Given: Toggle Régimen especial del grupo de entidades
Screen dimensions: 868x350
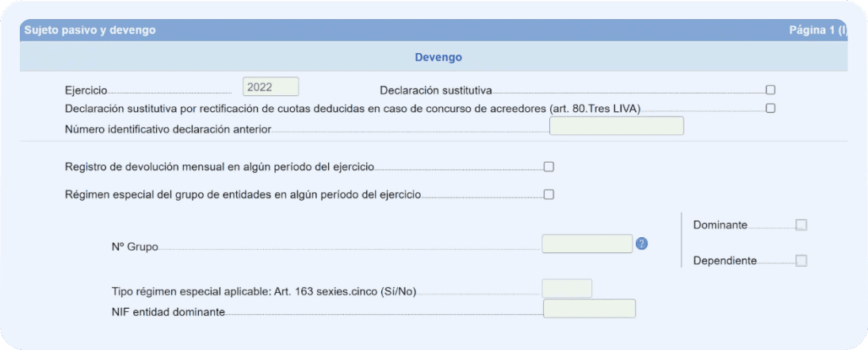Looking at the screenshot, I should point(549,194).
